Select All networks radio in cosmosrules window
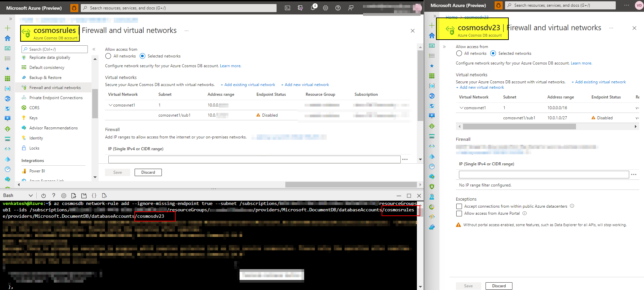 coord(108,56)
